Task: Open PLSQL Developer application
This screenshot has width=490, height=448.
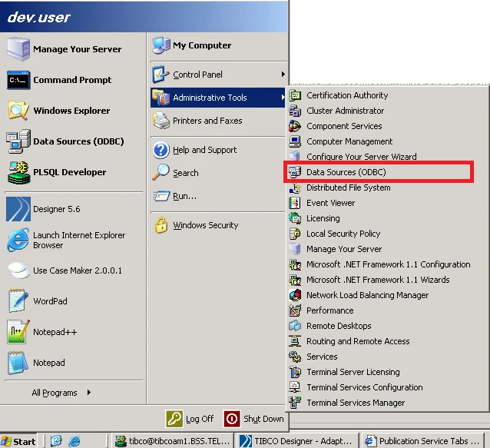Action: coord(69,172)
